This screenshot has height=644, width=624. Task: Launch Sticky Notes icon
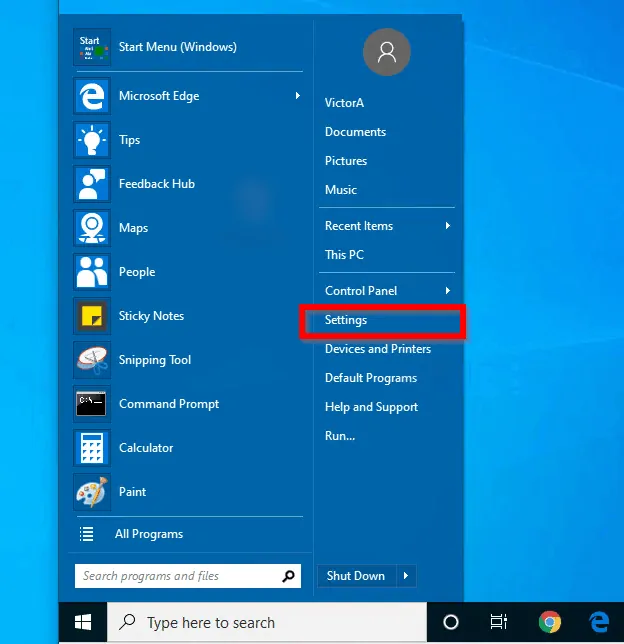pyautogui.click(x=92, y=316)
